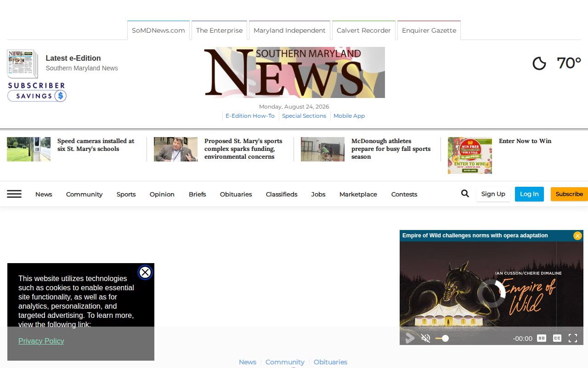Open the hamburger navigation menu
588x368 pixels.
click(14, 194)
